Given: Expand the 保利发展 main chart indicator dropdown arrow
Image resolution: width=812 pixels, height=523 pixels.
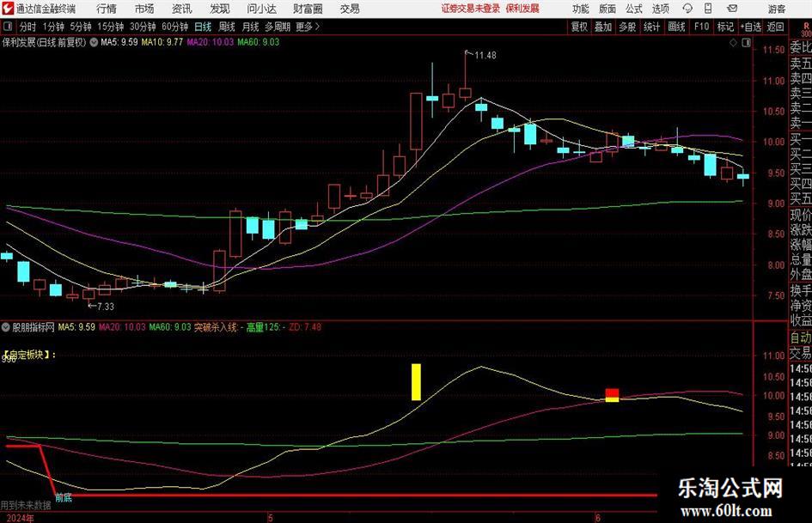Looking at the screenshot, I should pyautogui.click(x=94, y=42).
